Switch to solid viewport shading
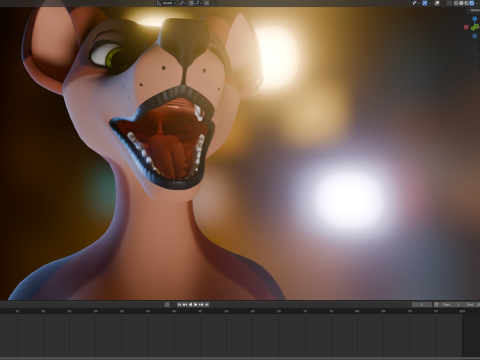 pos(461,3)
